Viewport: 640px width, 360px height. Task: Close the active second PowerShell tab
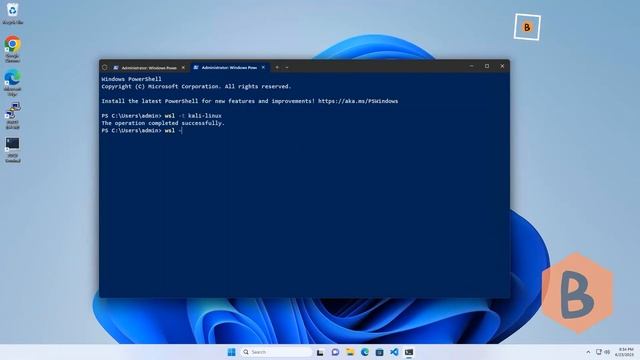pos(263,67)
